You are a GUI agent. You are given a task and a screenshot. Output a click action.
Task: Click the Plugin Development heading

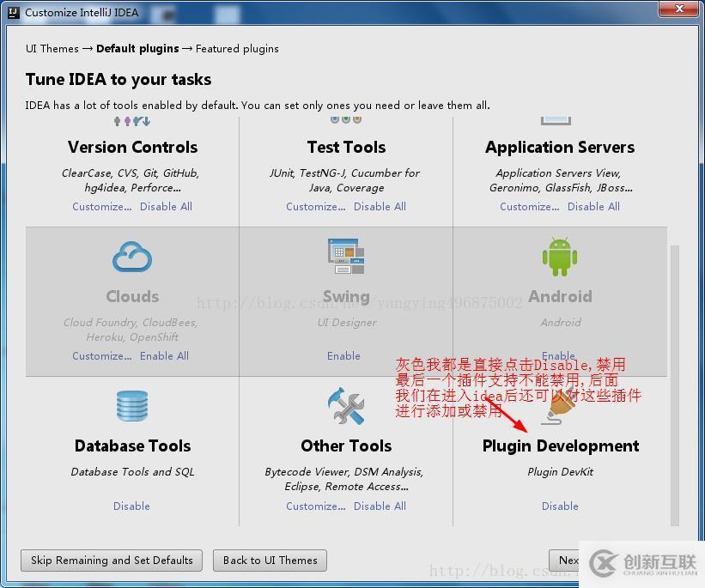point(560,446)
